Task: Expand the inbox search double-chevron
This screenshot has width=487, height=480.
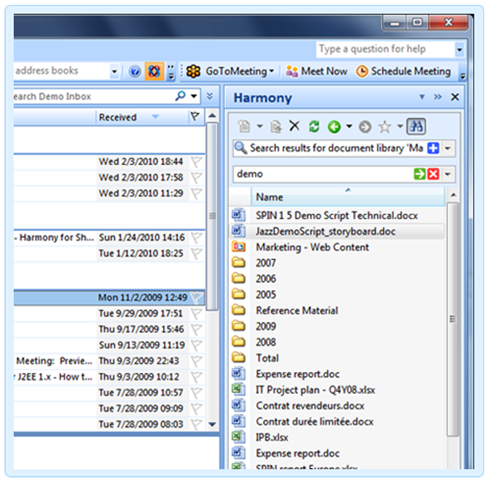Action: coord(210,96)
